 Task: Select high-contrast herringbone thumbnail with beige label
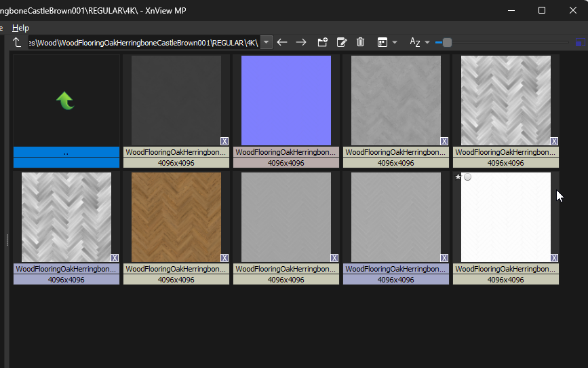click(506, 100)
